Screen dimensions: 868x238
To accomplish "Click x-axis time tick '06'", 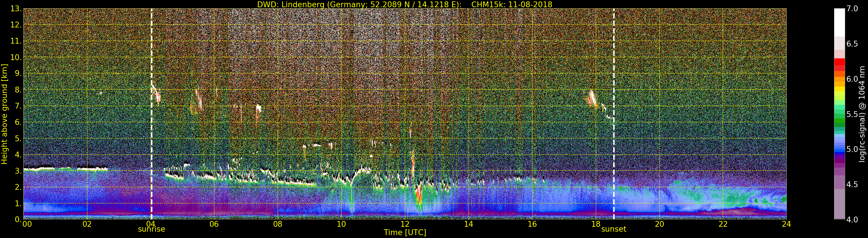I will point(214,224).
